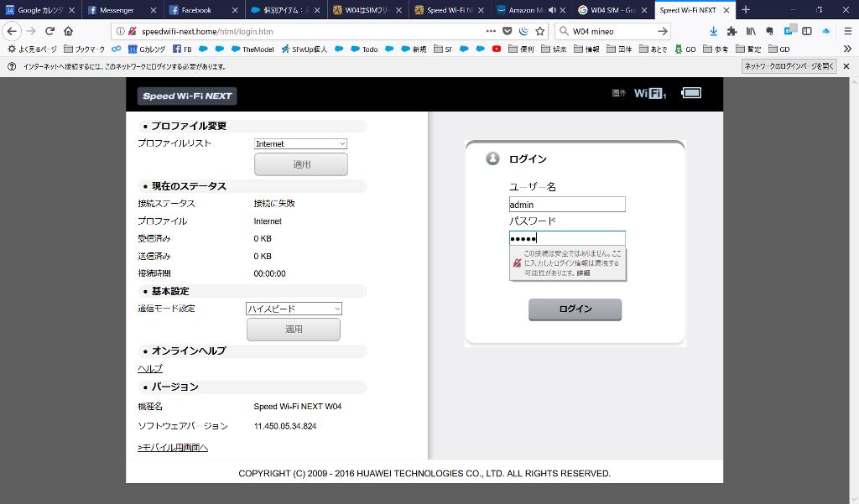Open the Firefox hamburger menu
The height and width of the screenshot is (504, 859).
point(847,31)
